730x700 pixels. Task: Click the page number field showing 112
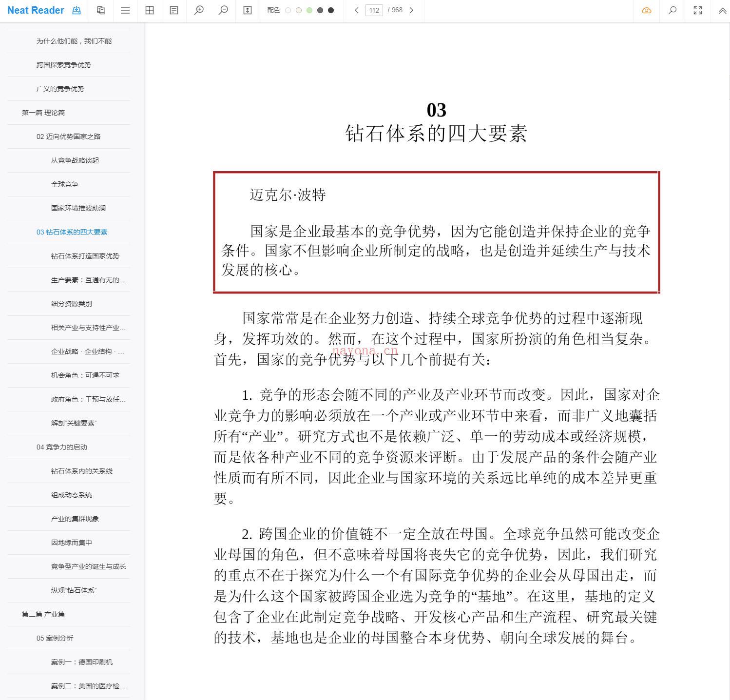point(374,10)
